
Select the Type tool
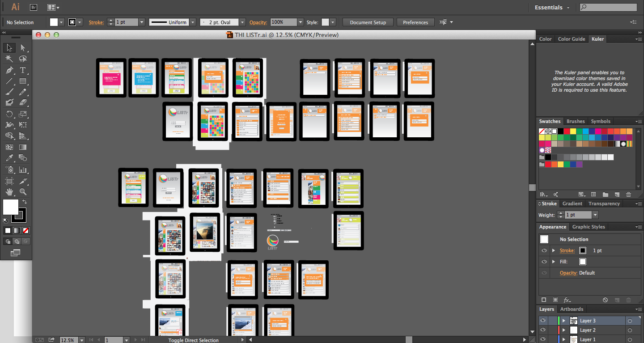coord(23,70)
